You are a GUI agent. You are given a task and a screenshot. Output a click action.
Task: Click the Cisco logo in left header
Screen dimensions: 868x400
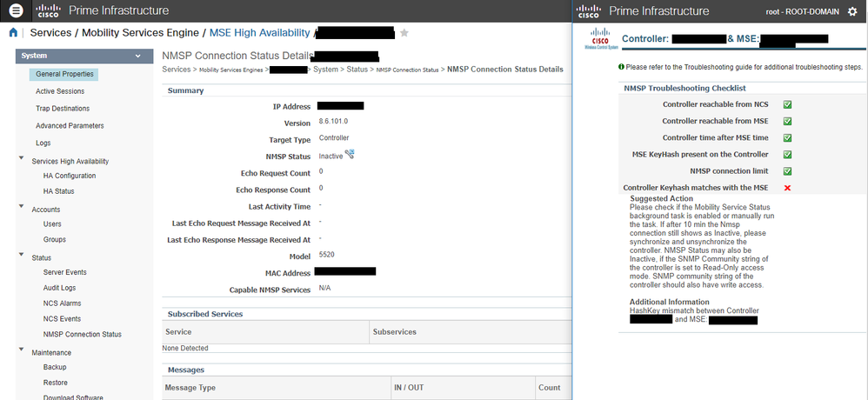[48, 10]
